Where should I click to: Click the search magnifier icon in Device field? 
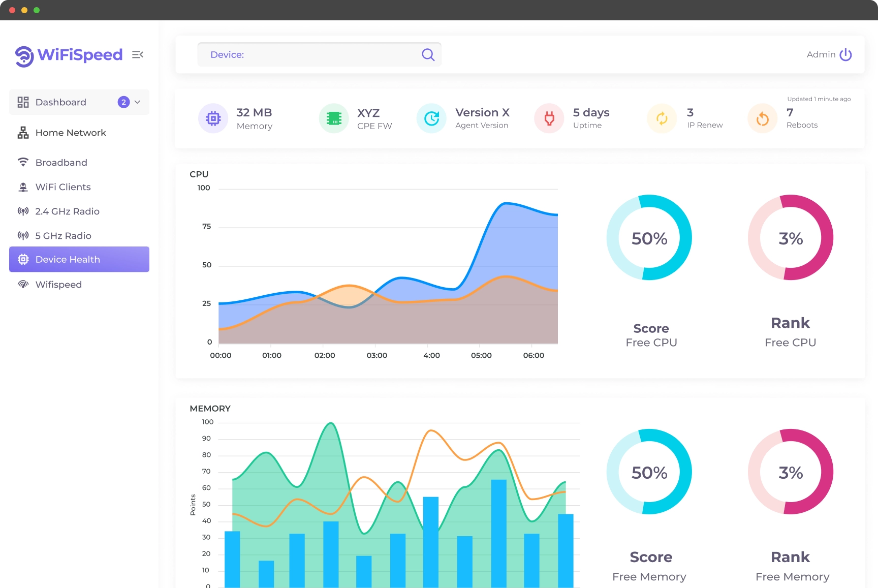pyautogui.click(x=428, y=54)
